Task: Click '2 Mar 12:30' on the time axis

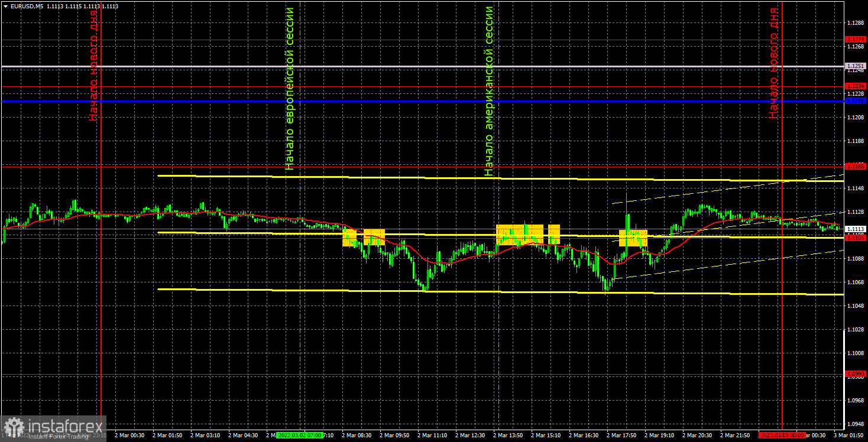Action: (x=470, y=435)
